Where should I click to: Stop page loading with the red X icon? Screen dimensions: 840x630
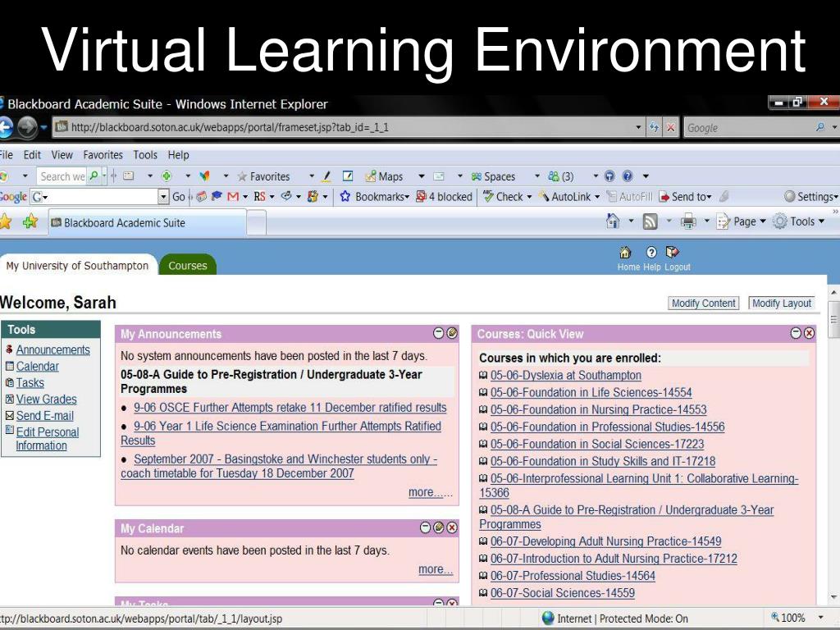point(671,127)
